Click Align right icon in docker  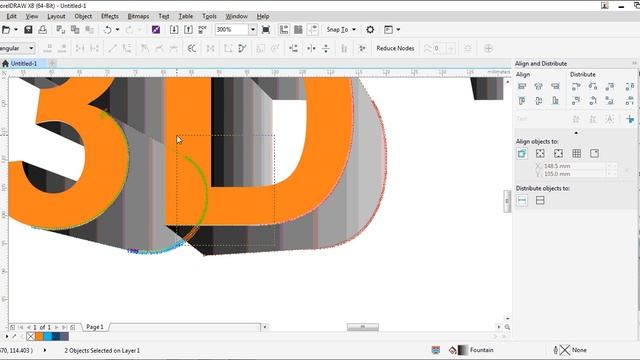tap(555, 87)
